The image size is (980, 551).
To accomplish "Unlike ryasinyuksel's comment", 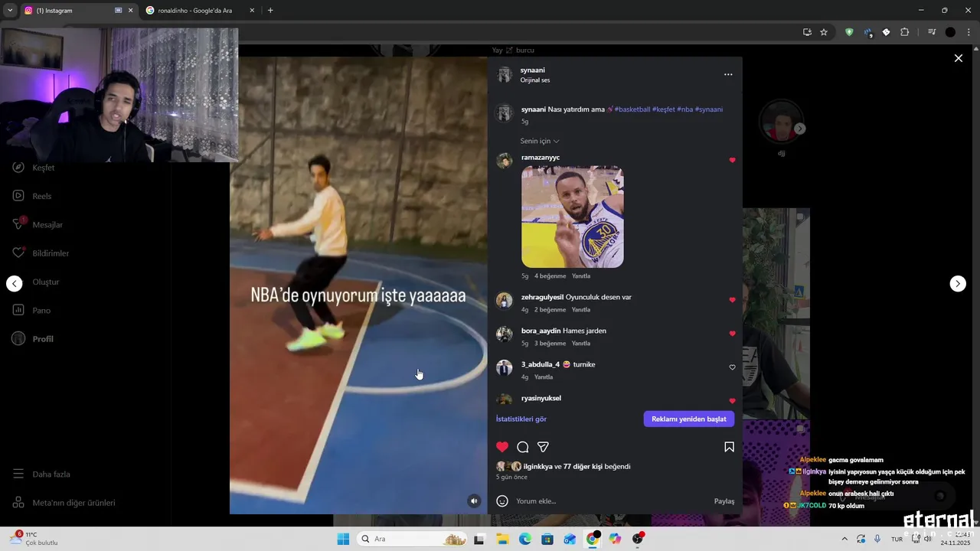I will coord(732,401).
